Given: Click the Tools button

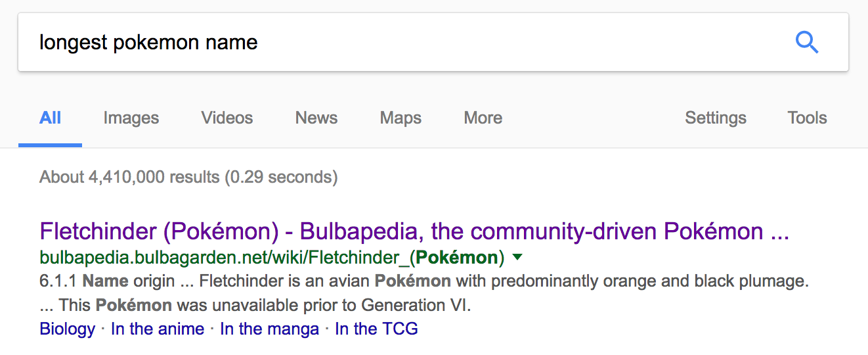Looking at the screenshot, I should click(807, 118).
